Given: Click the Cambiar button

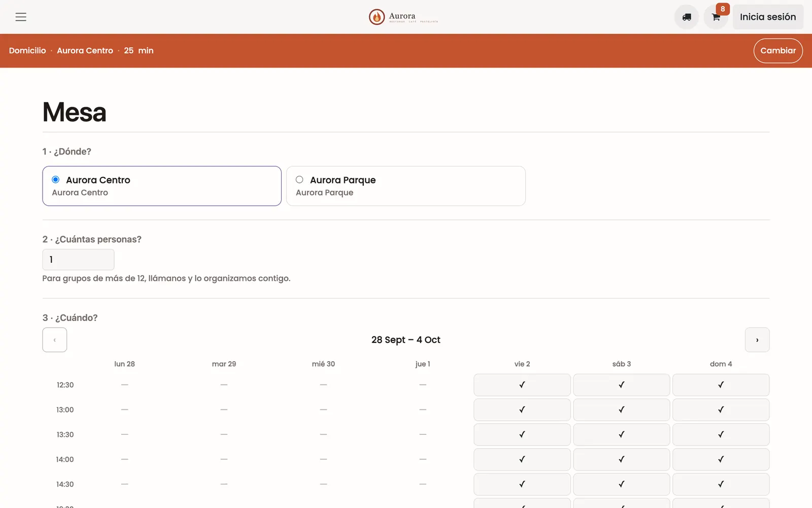Looking at the screenshot, I should 778,51.
